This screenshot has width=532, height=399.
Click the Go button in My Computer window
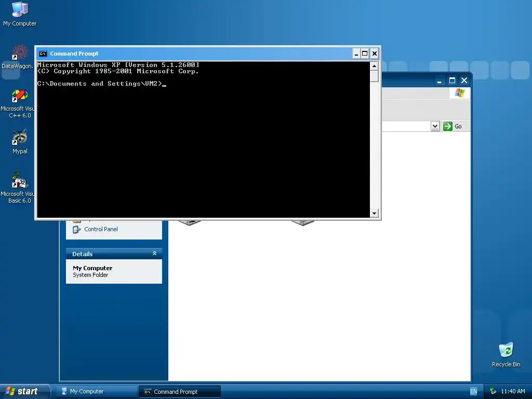point(453,126)
